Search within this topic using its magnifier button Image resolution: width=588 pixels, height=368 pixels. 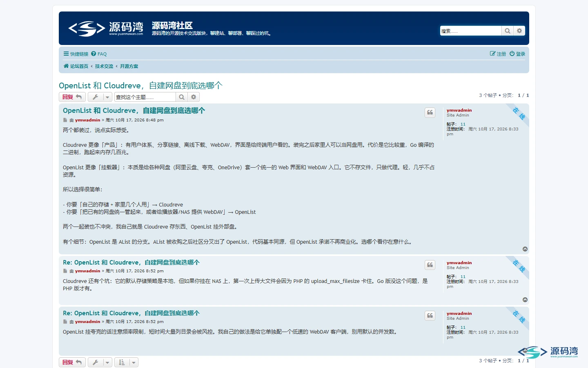(x=182, y=97)
